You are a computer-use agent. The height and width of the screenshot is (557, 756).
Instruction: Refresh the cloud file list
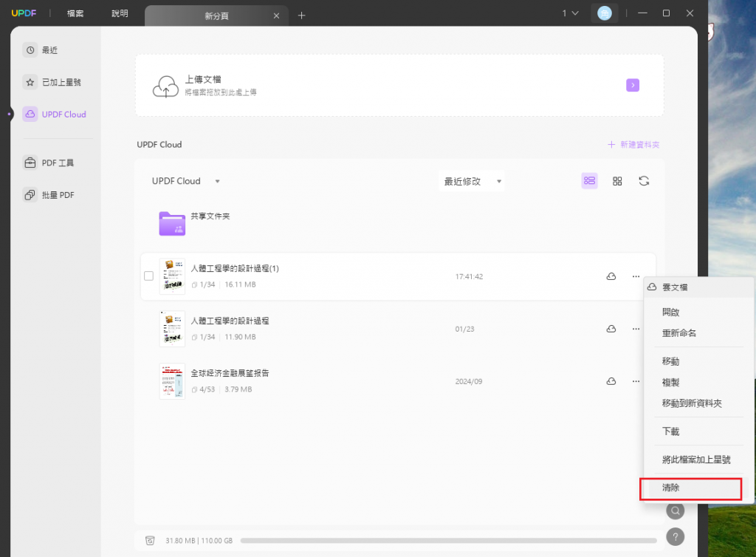coord(644,181)
